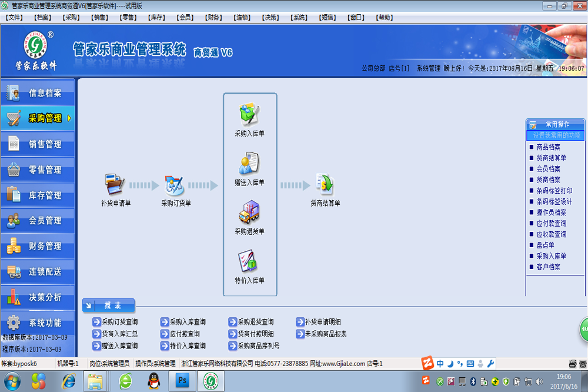Screen dimensions: 588x392
Task: Open the 【决策】 menu
Action: pos(270,17)
